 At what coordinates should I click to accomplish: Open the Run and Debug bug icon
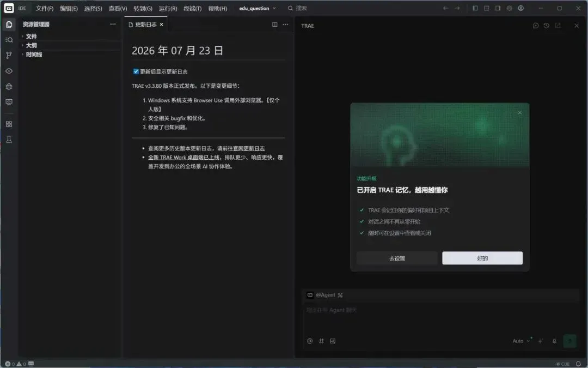click(x=9, y=86)
